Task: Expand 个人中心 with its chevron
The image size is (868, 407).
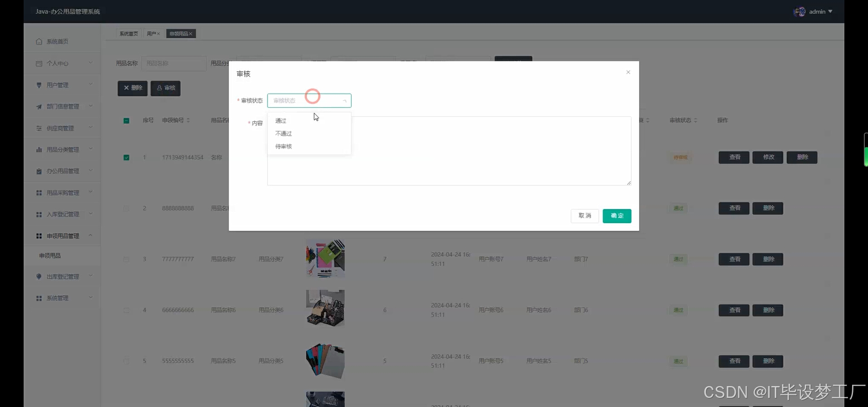Action: [90, 63]
